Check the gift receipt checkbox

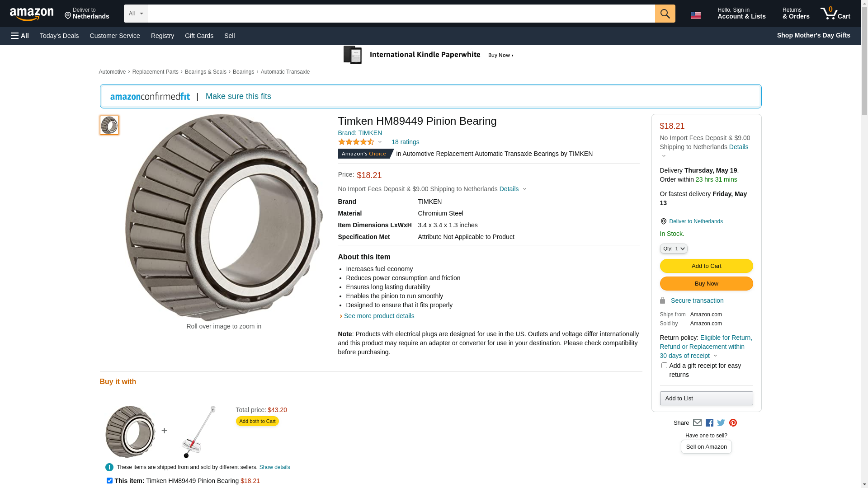664,365
